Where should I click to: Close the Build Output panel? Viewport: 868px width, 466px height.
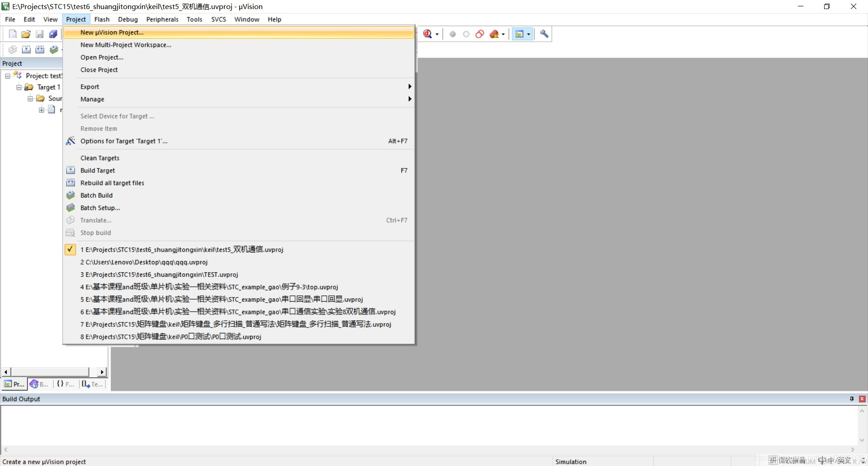862,399
